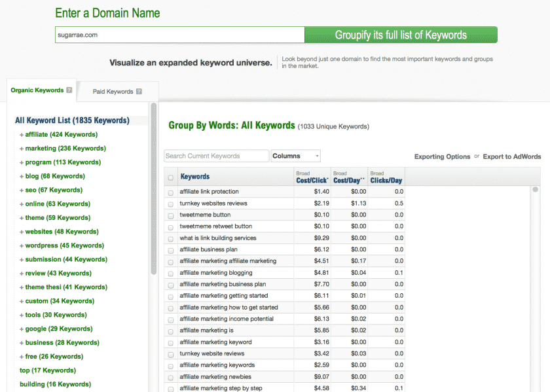Viewport: 550px width, 392px height.
Task: Click the $1.13 cost per day value
Action: [x=359, y=203]
